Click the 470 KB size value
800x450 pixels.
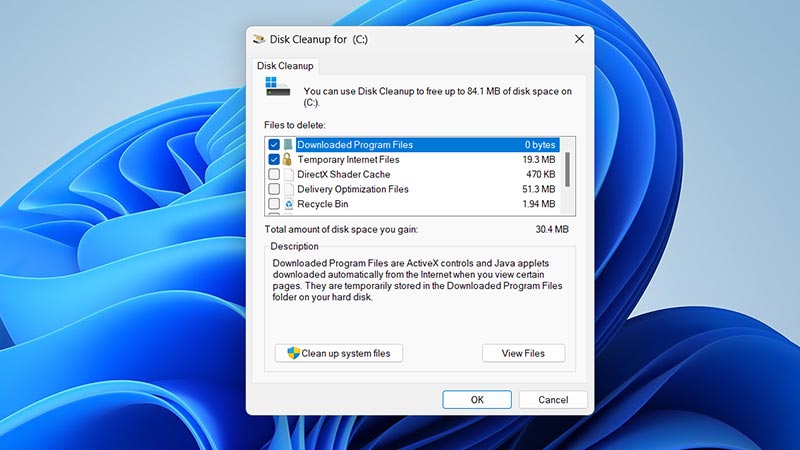tap(541, 174)
